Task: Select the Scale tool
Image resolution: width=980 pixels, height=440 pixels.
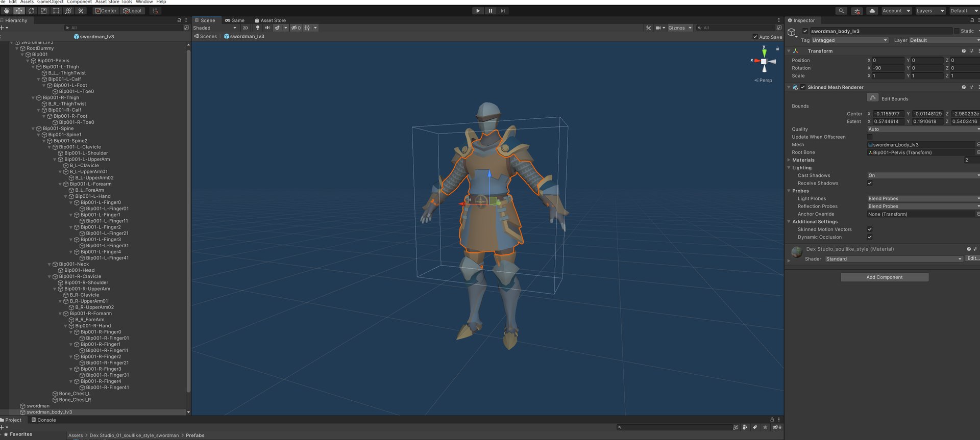Action: (43, 11)
